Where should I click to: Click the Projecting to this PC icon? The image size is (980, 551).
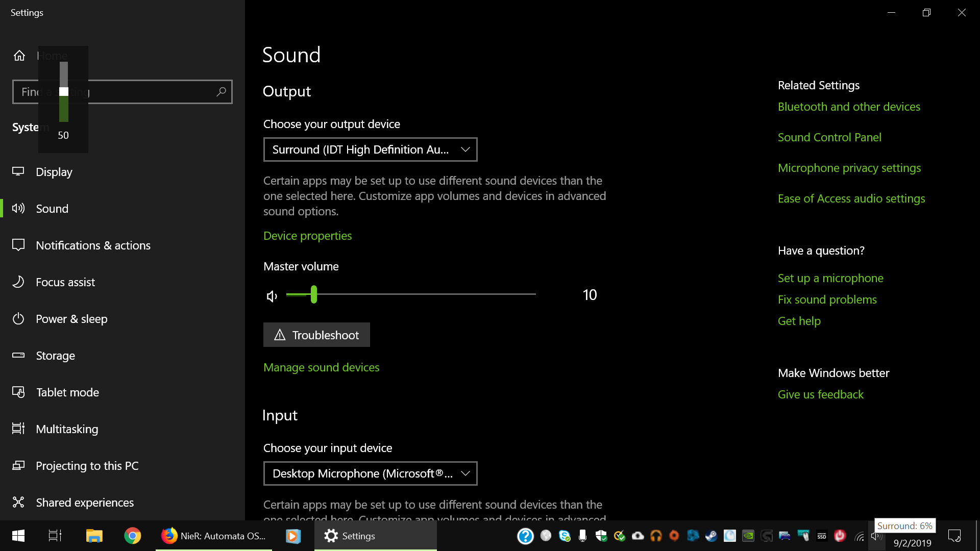[18, 465]
